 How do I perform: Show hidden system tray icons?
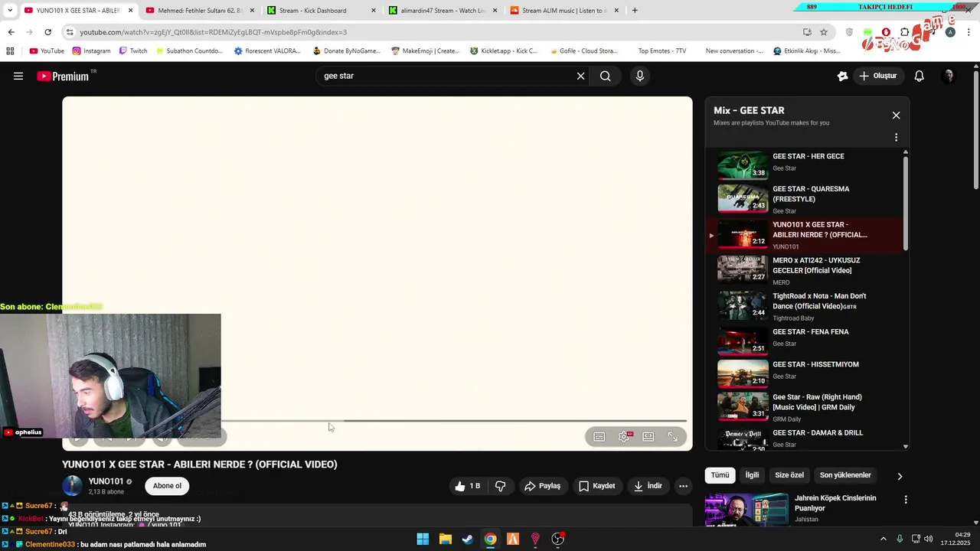[x=883, y=540]
